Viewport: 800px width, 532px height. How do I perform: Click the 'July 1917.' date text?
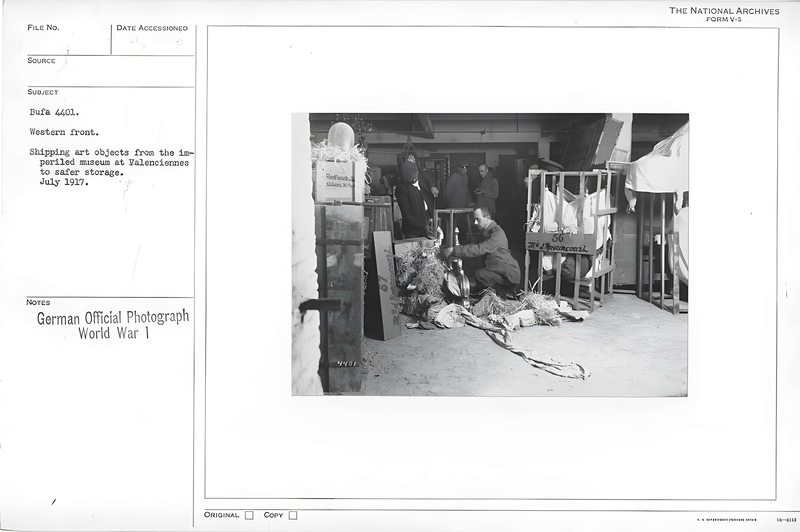click(x=64, y=182)
